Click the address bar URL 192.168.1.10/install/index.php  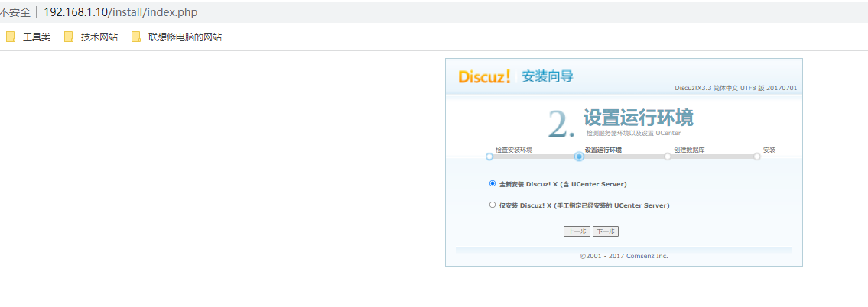click(x=120, y=12)
